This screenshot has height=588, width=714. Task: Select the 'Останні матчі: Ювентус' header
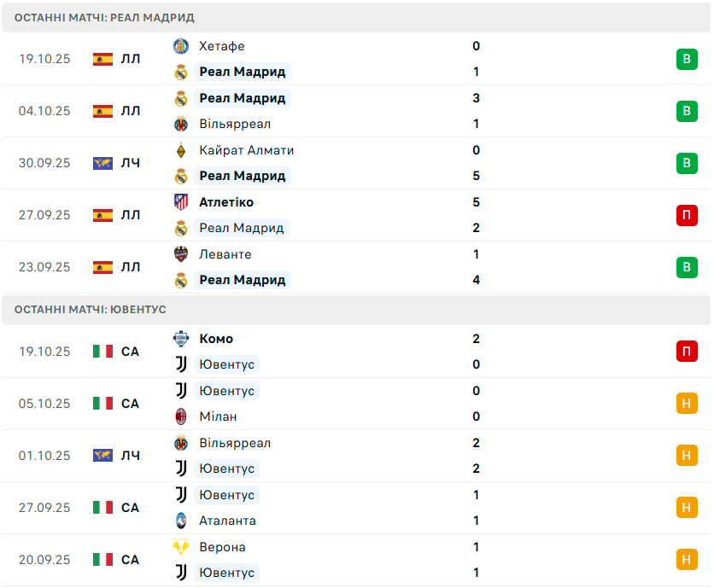91,310
